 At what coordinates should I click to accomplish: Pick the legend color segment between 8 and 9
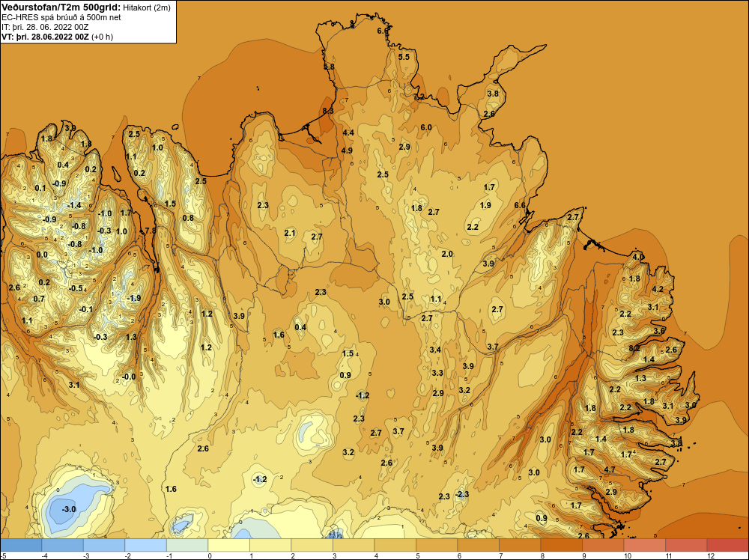tap(561, 545)
